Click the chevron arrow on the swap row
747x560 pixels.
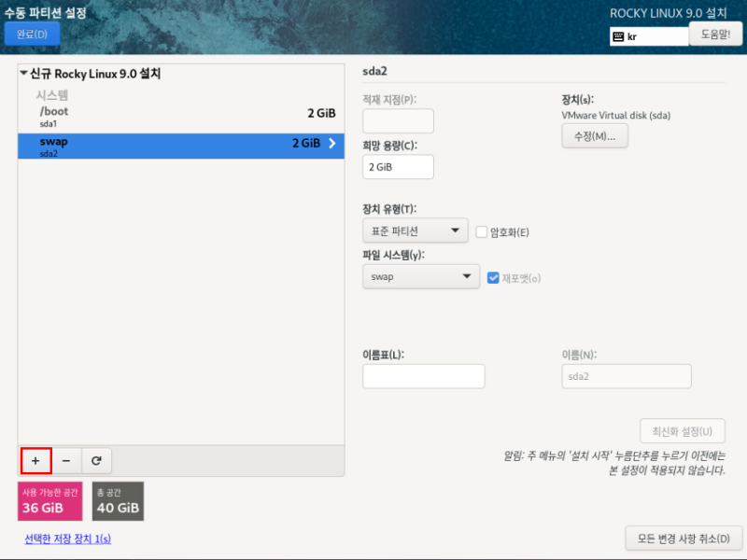click(332, 143)
